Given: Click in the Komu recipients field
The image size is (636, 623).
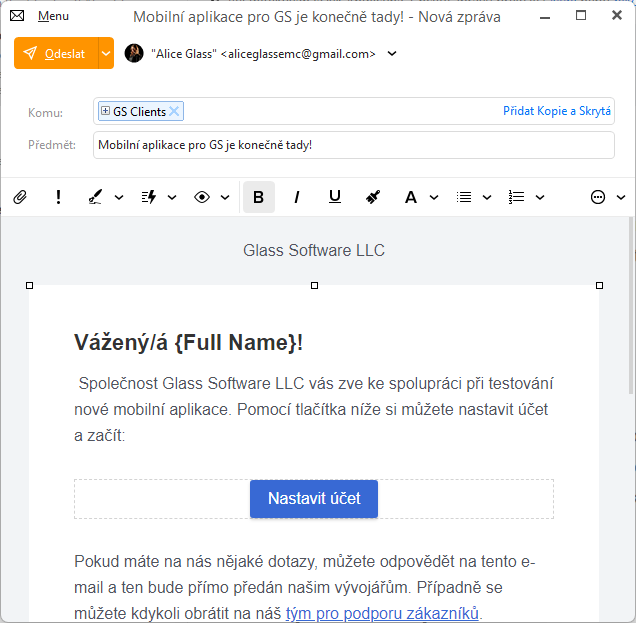Looking at the screenshot, I should [354, 111].
